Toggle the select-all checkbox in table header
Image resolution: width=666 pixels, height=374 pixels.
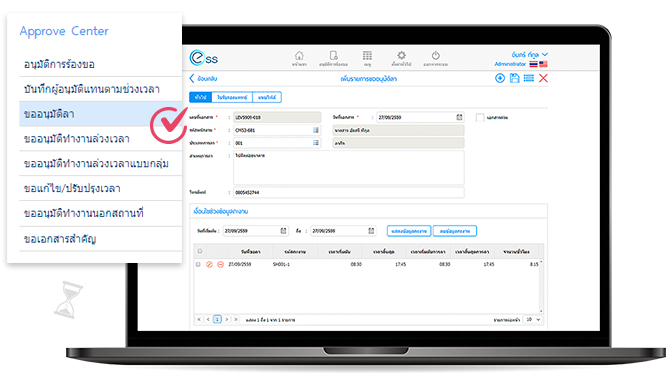[200, 251]
